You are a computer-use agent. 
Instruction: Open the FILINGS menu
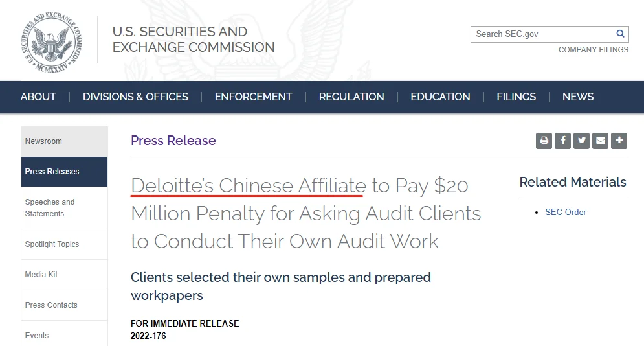[x=516, y=97]
